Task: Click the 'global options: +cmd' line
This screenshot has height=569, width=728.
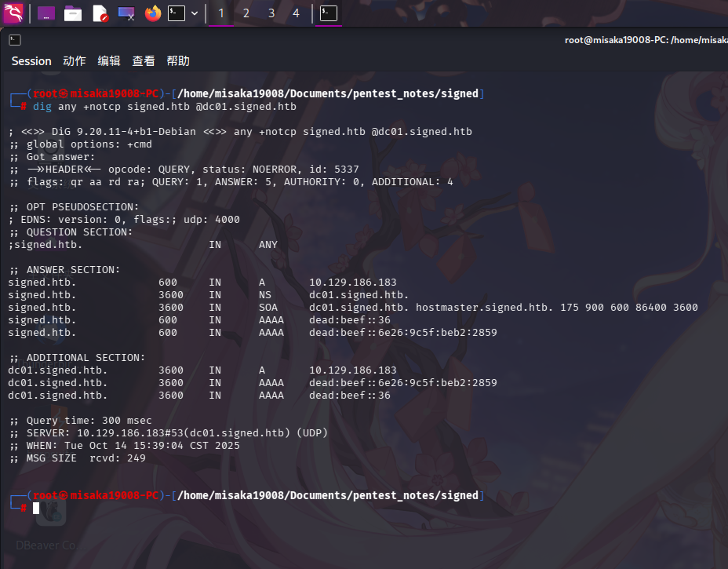Action: point(80,144)
